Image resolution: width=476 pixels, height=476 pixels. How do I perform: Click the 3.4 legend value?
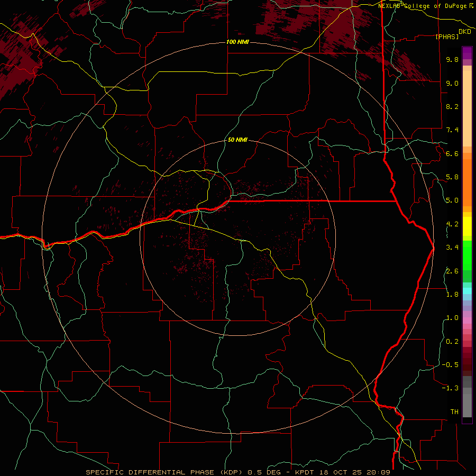pyautogui.click(x=452, y=248)
